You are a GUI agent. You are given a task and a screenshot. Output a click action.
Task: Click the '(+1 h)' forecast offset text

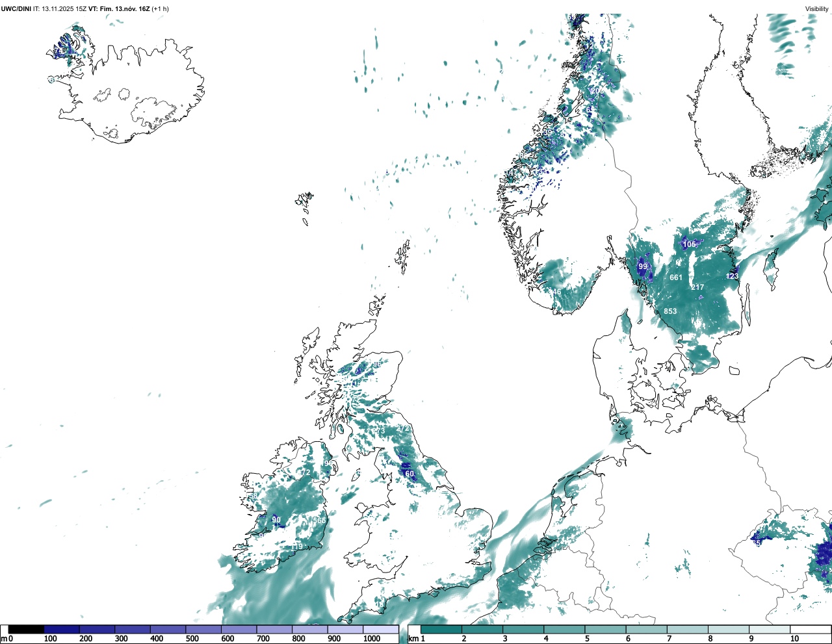161,8
